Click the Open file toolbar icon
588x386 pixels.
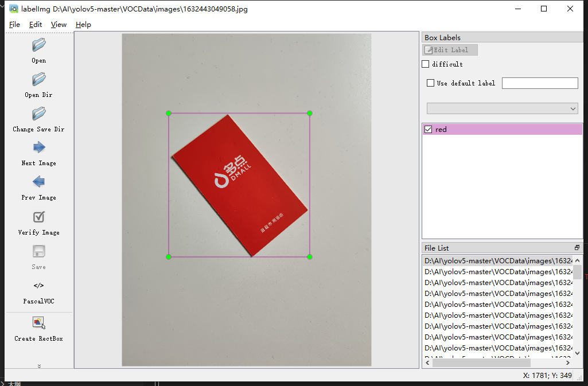[x=38, y=45]
